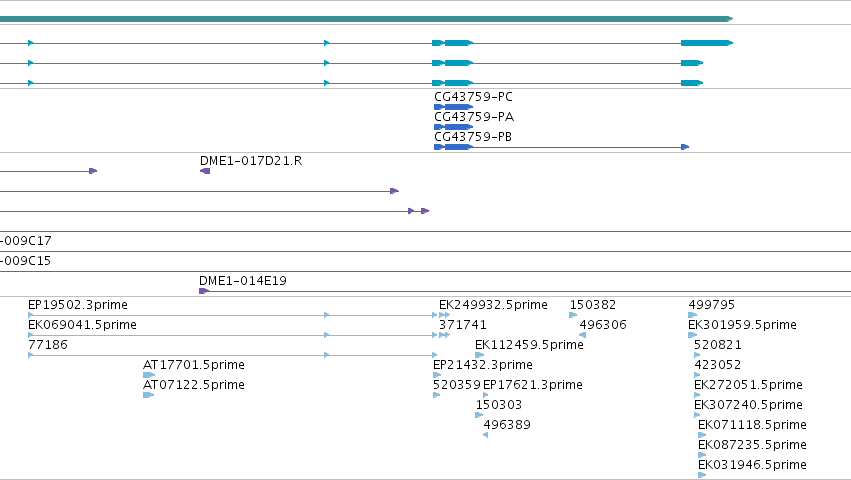Click the -009C15 clone label
851x480 pixels.
click(26, 261)
